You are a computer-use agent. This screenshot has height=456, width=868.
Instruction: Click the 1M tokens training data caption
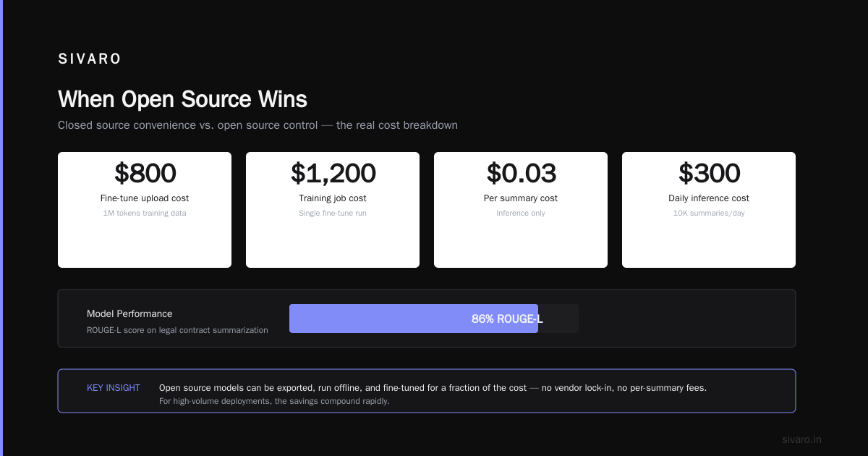click(145, 214)
